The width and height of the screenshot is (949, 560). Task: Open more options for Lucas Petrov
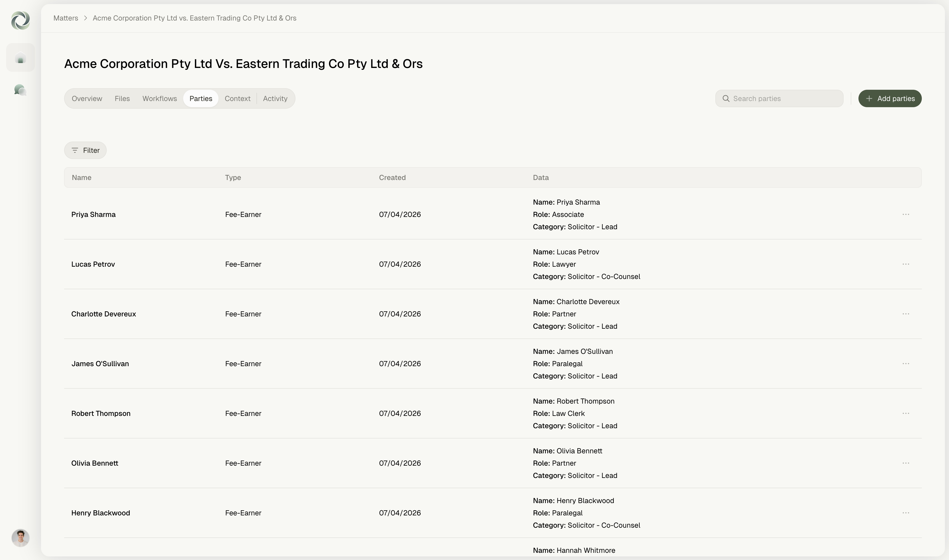[x=906, y=264]
